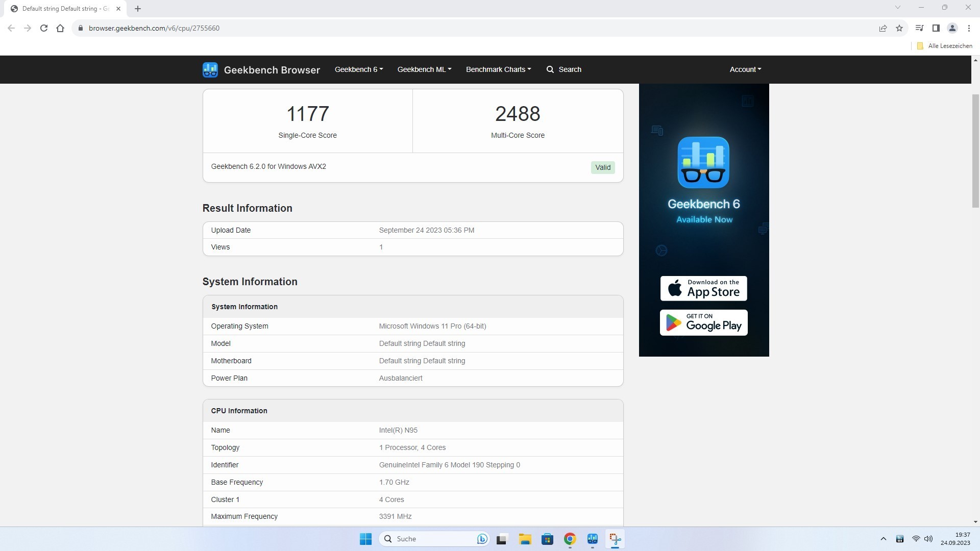The image size is (980, 551).
Task: Open Microsoft Store from taskbar
Action: click(547, 539)
